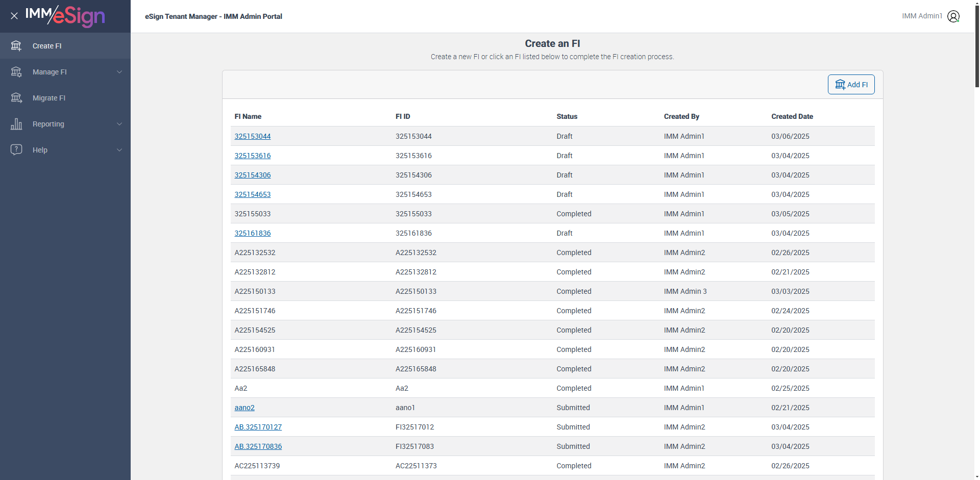
Task: Expand the Help submenu chevron
Action: [119, 150]
